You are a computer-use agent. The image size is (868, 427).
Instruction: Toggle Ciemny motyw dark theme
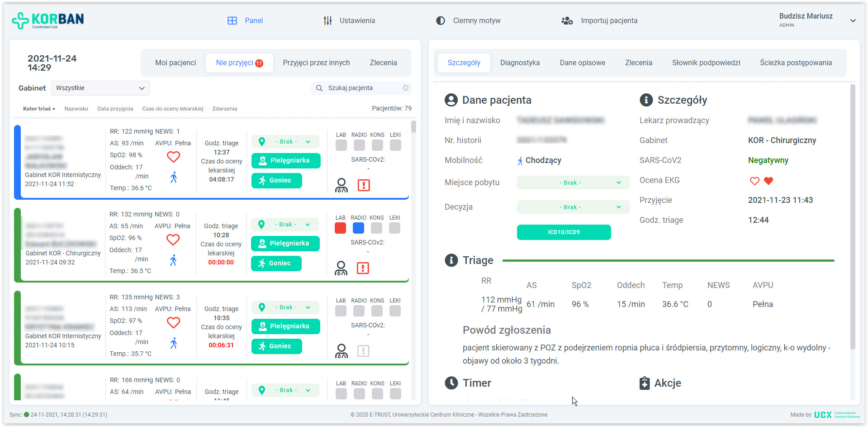point(468,21)
